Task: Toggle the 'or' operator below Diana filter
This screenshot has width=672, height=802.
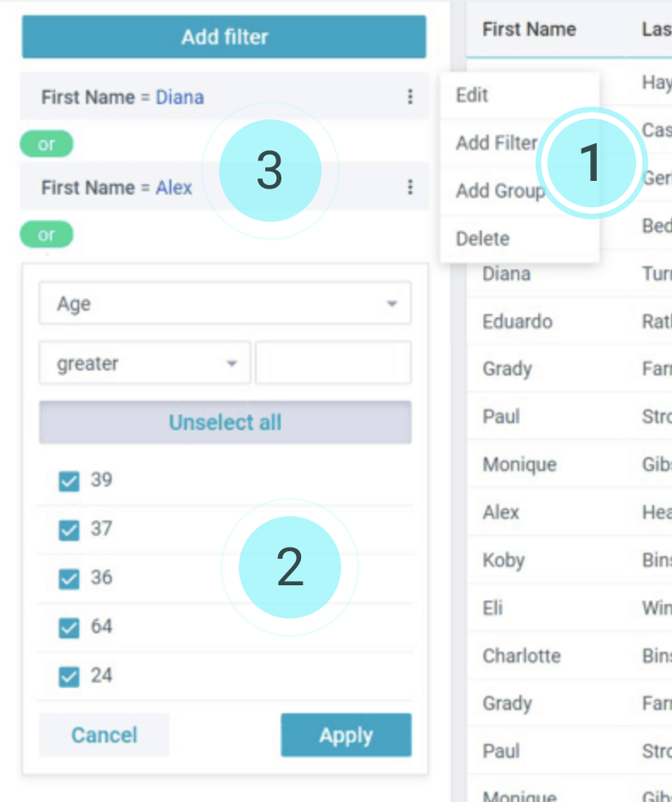Action: coord(47,144)
